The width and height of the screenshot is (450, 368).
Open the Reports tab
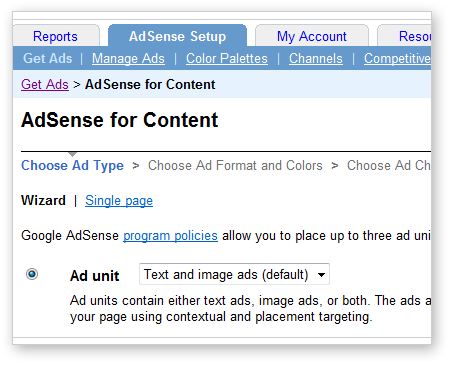pyautogui.click(x=55, y=36)
